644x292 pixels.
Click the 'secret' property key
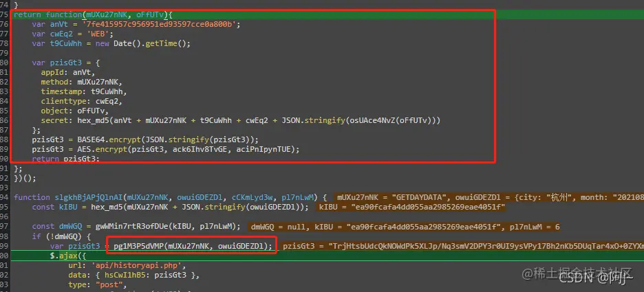54,120
